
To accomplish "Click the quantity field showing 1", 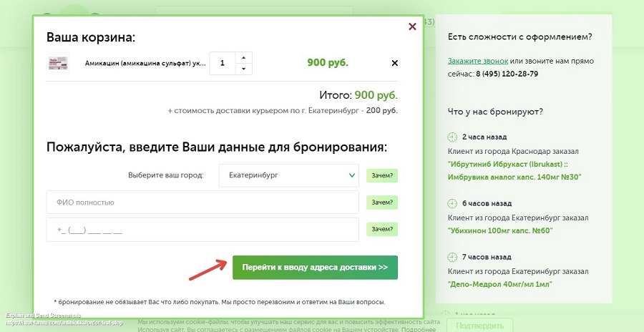I will [223, 63].
